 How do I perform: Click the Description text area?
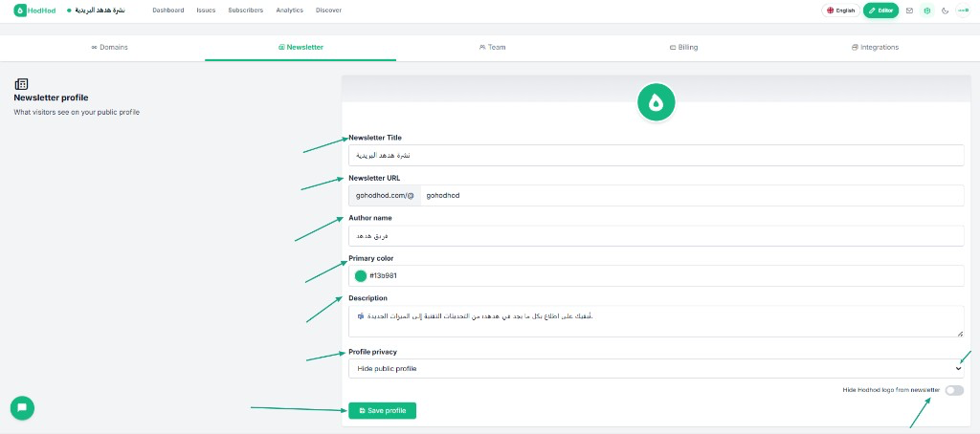pyautogui.click(x=657, y=321)
